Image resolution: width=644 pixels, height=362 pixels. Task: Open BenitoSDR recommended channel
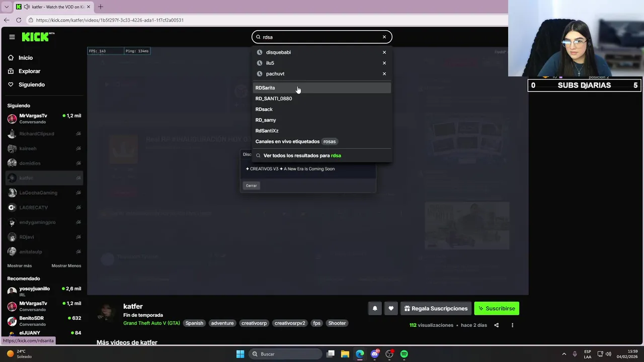(44, 321)
